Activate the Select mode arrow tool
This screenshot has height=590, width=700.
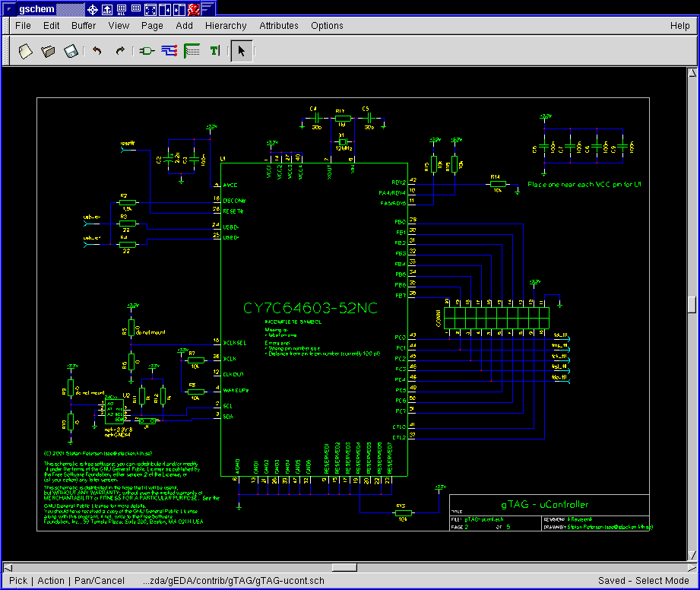pos(242,51)
